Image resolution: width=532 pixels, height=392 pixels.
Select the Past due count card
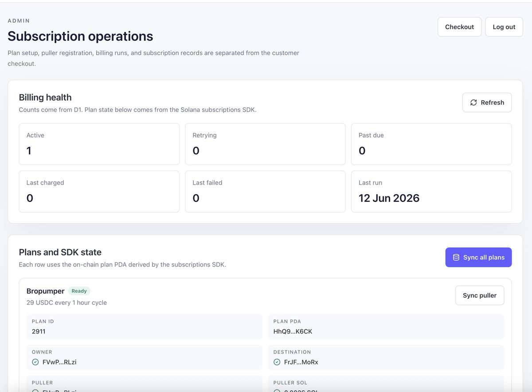[431, 144]
